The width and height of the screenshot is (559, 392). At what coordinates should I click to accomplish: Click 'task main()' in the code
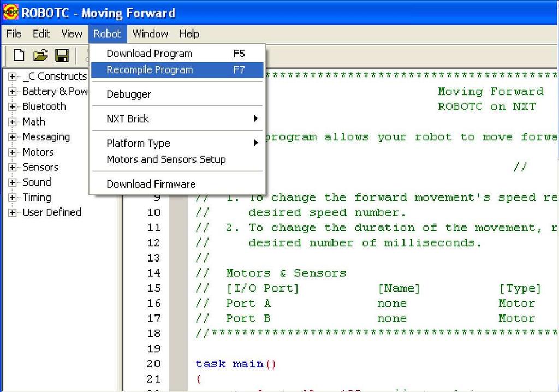pos(236,364)
